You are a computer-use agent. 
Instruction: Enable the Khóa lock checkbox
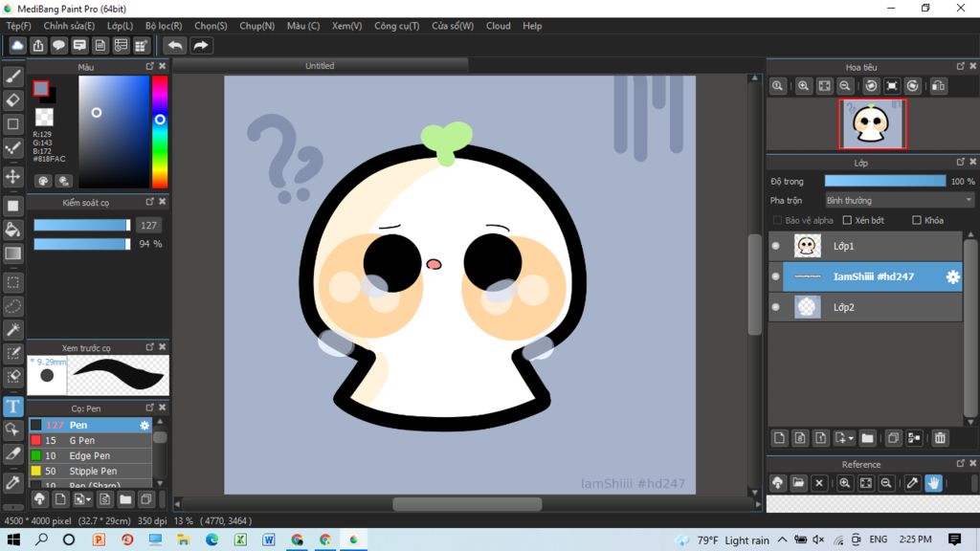917,220
